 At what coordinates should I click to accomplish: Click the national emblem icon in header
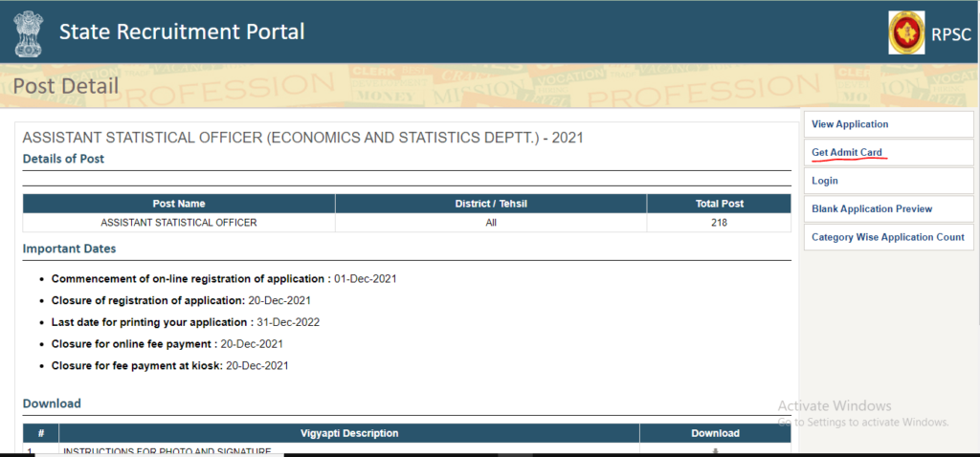(x=28, y=32)
